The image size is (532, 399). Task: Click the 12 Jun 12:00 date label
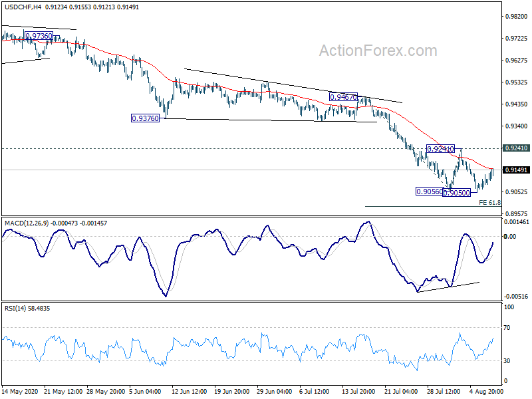pyautogui.click(x=190, y=392)
